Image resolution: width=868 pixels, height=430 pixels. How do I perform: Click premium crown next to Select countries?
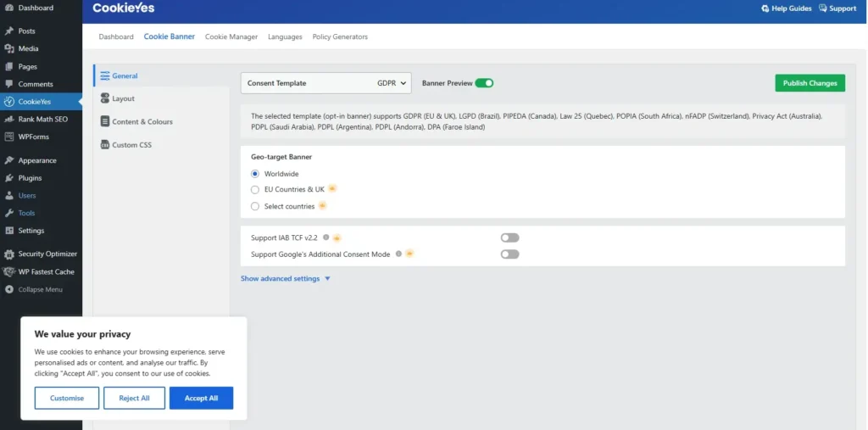click(x=322, y=205)
